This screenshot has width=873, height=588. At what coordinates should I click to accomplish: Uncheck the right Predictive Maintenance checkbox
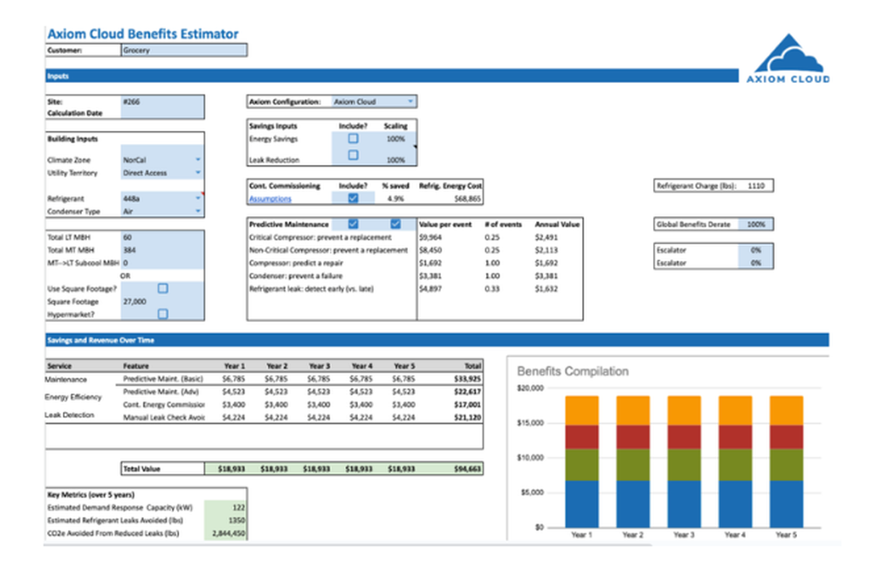point(395,223)
